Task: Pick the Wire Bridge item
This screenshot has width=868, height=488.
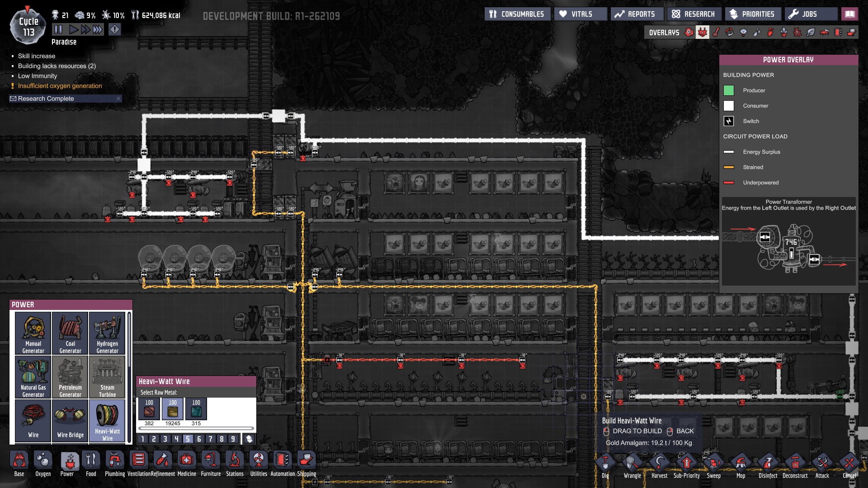Action: click(70, 420)
